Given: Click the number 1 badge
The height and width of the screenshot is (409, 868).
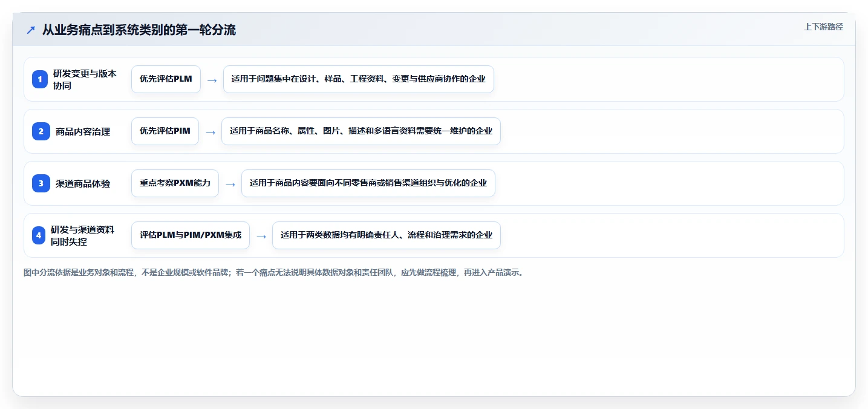Looking at the screenshot, I should [40, 79].
